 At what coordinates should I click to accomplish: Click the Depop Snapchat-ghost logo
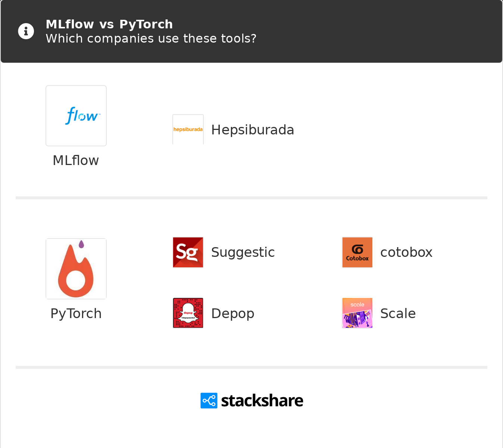pos(188,313)
